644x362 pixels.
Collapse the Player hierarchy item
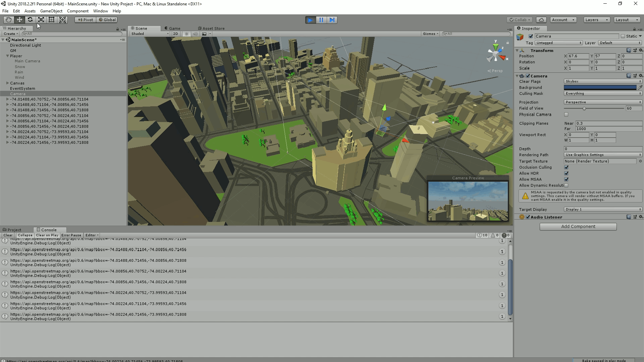pos(7,56)
